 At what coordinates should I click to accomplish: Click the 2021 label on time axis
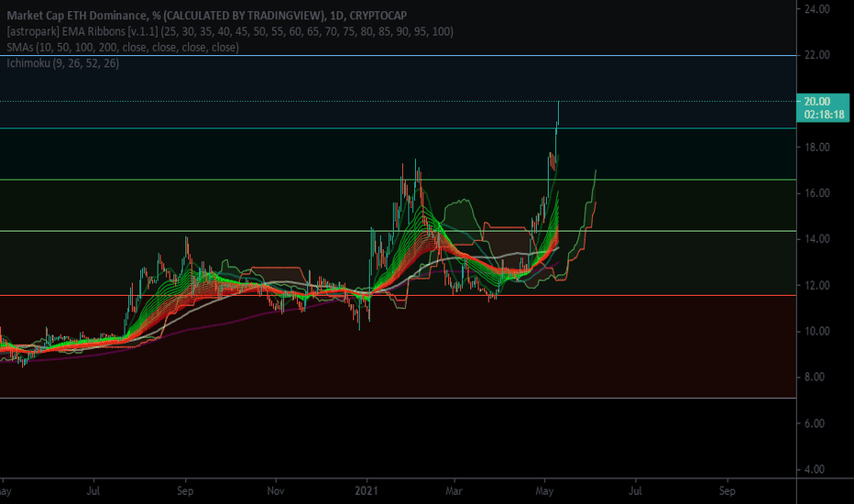[x=367, y=491]
